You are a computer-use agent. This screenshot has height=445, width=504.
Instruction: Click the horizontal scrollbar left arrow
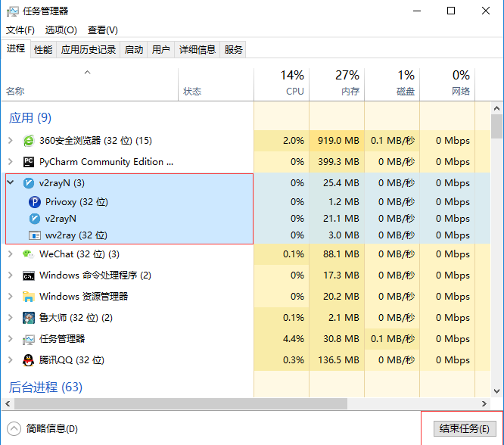[x=8, y=404]
